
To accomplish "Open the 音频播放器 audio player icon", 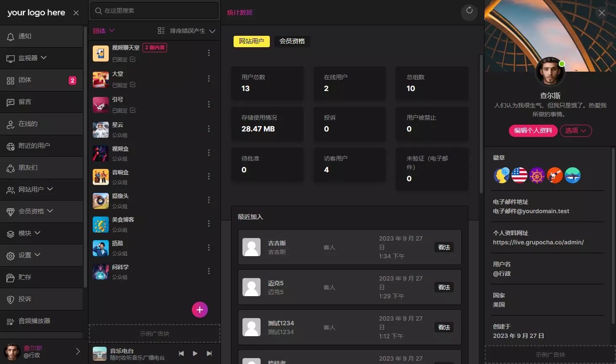I will coord(11,321).
